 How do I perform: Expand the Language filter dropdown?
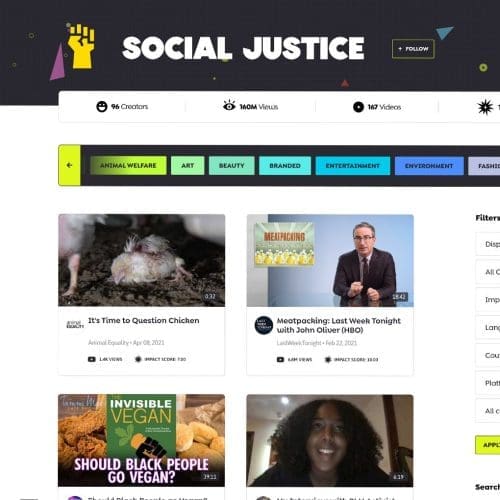[x=488, y=327]
